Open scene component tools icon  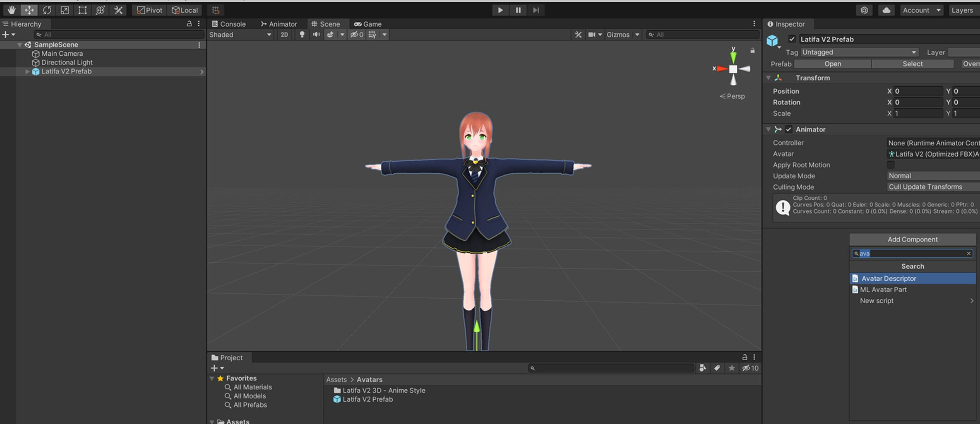(x=578, y=35)
